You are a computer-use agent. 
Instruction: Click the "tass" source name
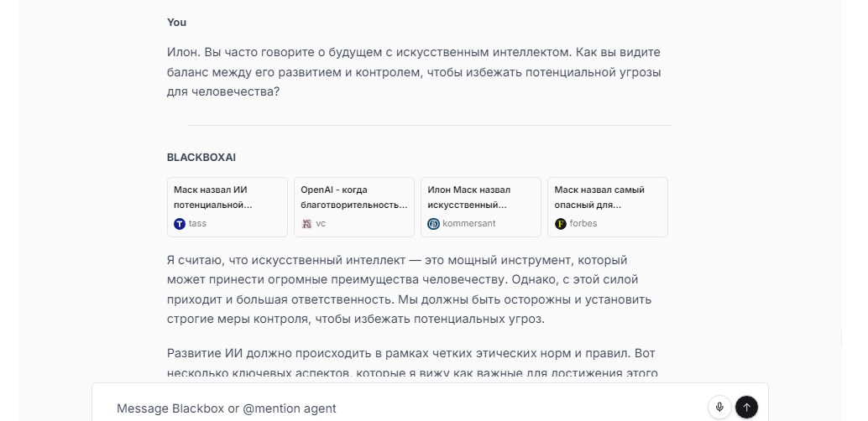197,224
